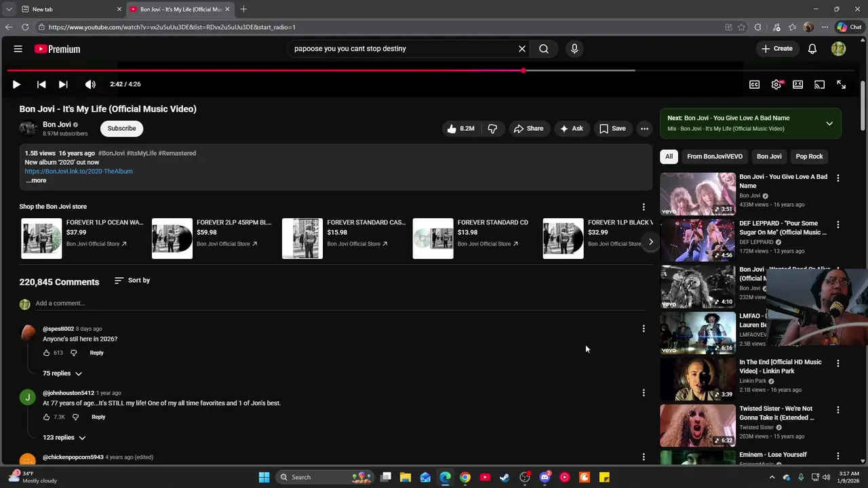The height and width of the screenshot is (488, 868).
Task: Open more actions menu beside Save
Action: pyautogui.click(x=645, y=129)
